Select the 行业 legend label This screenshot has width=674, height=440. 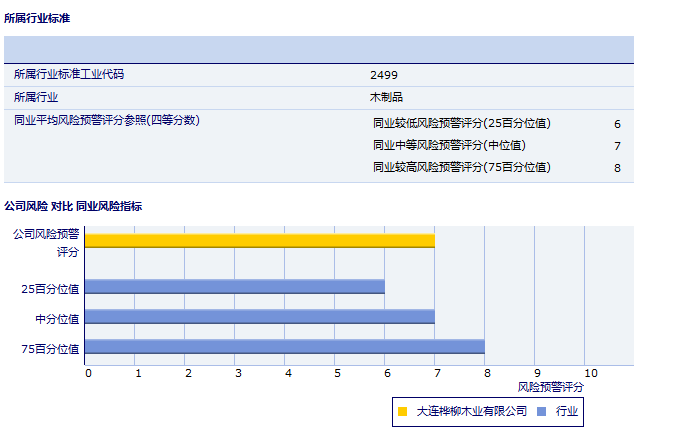click(567, 411)
